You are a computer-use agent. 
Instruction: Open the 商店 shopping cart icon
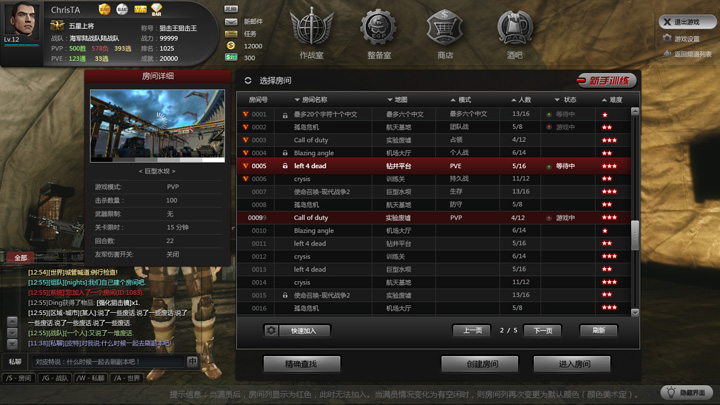444,27
